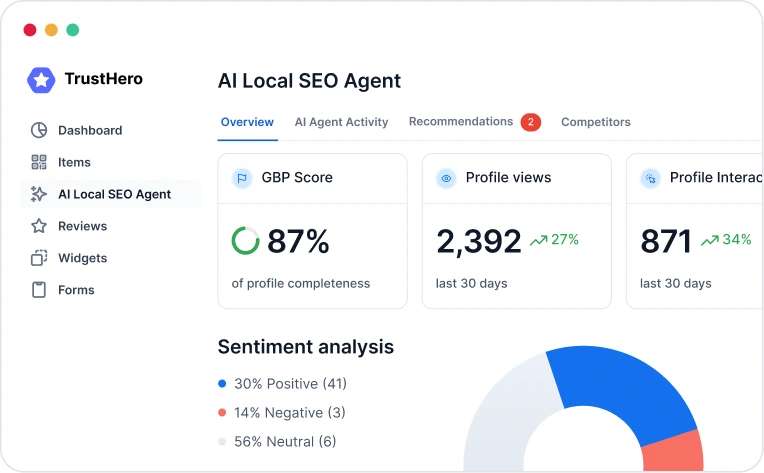Viewport: 764px width, 473px height.
Task: Click the GBP Score card title
Action: coord(297,178)
